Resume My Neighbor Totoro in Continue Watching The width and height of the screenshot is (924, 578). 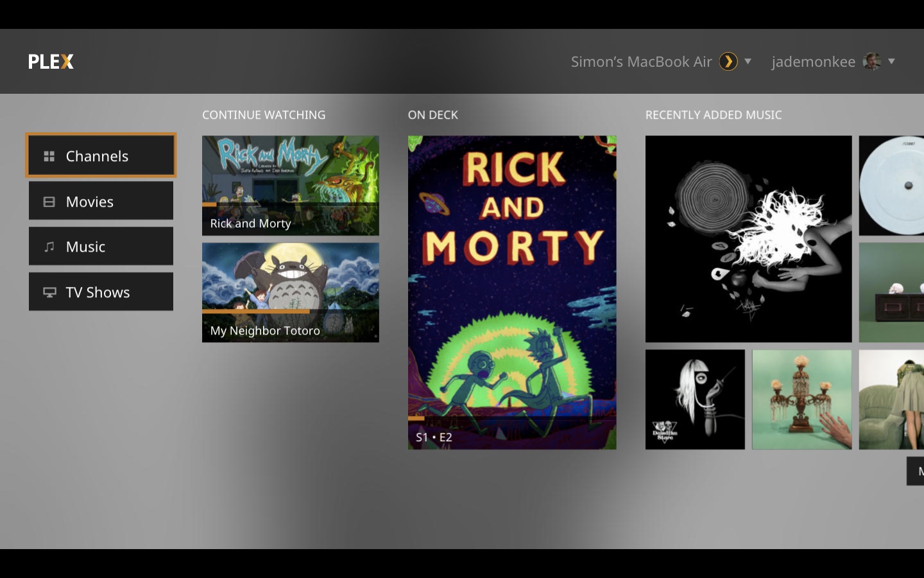point(290,292)
